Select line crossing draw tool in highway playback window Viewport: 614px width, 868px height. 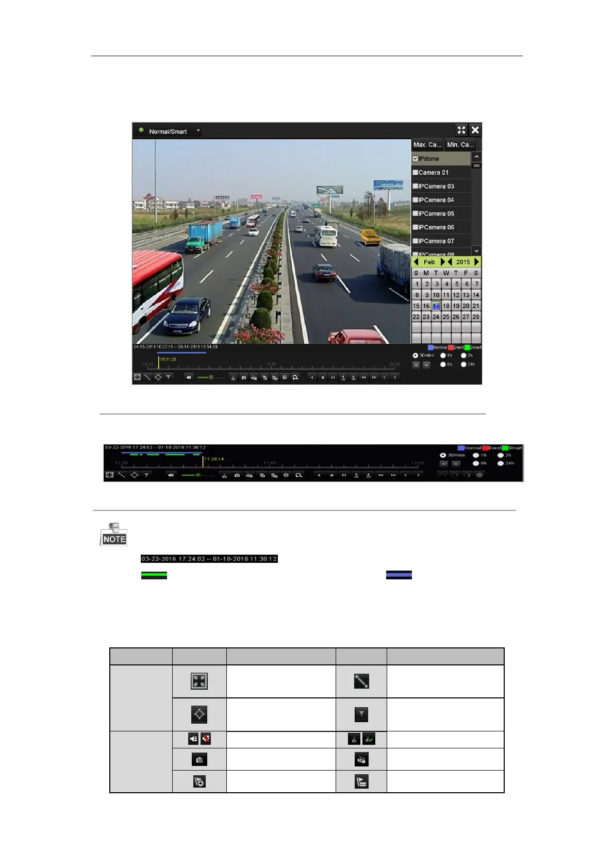(147, 377)
